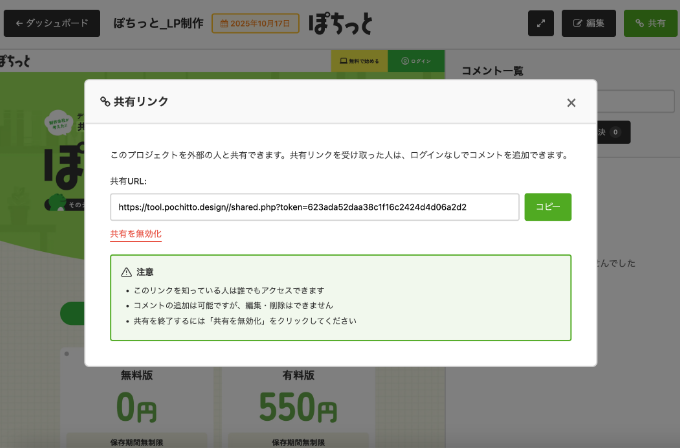Viewport: 680px width, 448px height.
Task: Click the fullscreen expand icon
Action: 540,23
